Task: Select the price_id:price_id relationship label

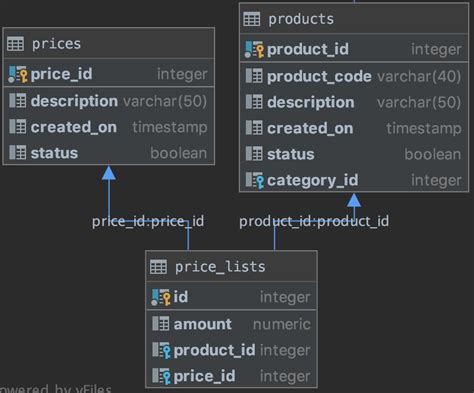Action: point(148,222)
